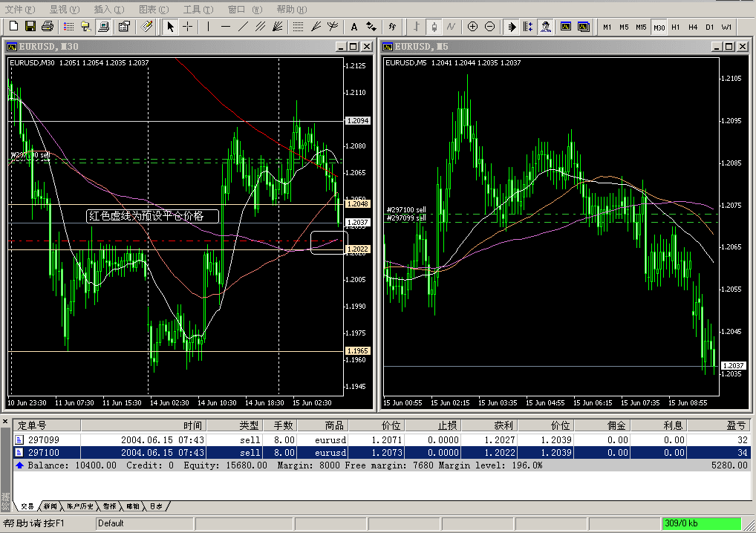Select the text label 'A' tool
This screenshot has height=533, width=756.
point(353,27)
